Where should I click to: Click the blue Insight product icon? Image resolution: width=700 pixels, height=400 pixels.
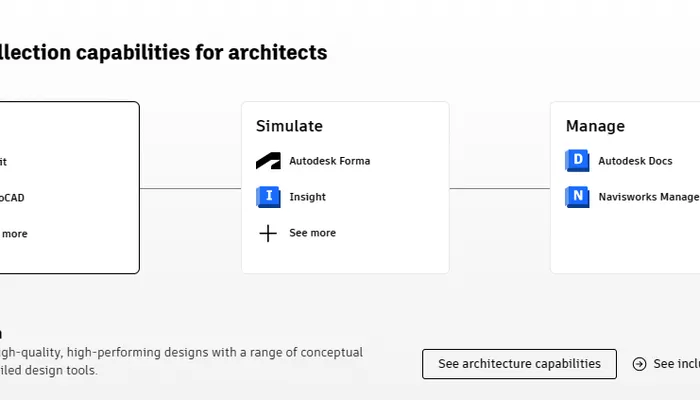[268, 197]
